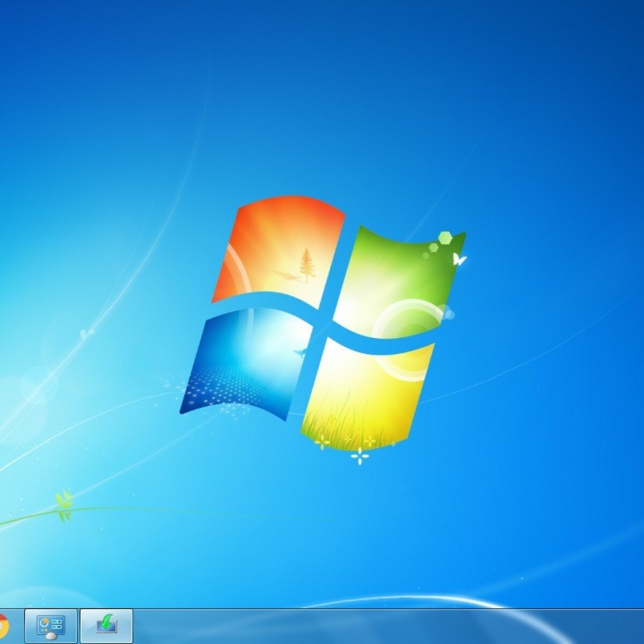Open Google Chrome from the taskbar
The image size is (644, 644).
click(3, 626)
